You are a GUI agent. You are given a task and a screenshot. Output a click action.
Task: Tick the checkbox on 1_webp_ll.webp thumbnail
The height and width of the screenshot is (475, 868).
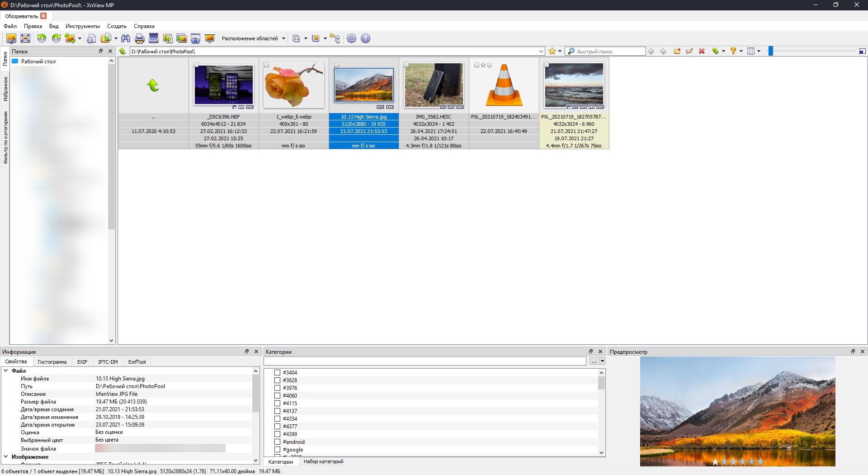pyautogui.click(x=267, y=65)
